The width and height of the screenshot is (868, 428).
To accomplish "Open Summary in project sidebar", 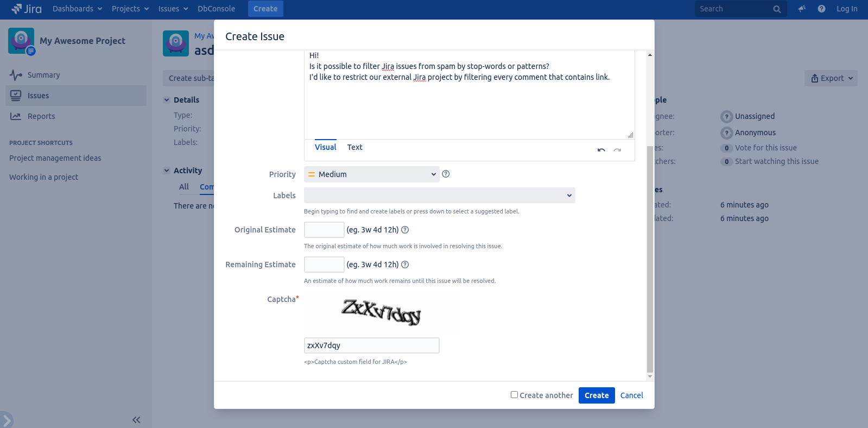I will coord(44,75).
